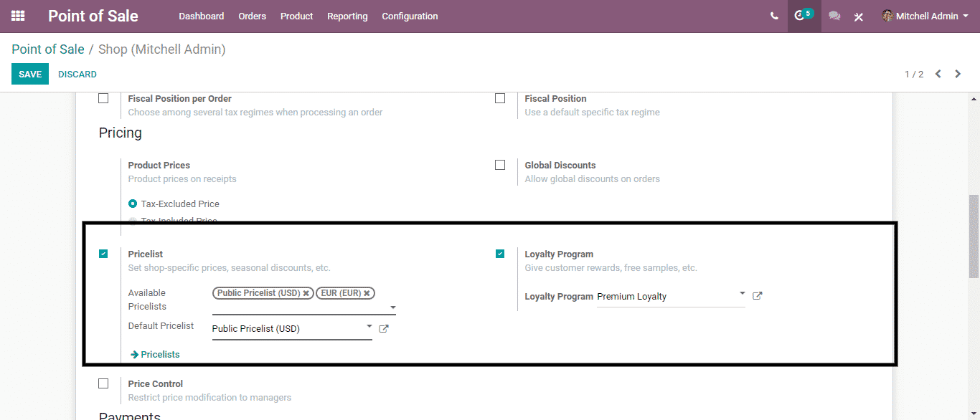Enable the Global Discounts checkbox
This screenshot has height=420, width=980.
pos(500,165)
